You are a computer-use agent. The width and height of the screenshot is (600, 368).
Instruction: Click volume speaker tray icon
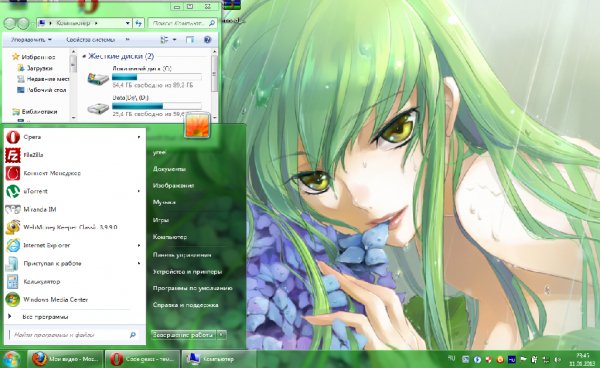pos(558,360)
